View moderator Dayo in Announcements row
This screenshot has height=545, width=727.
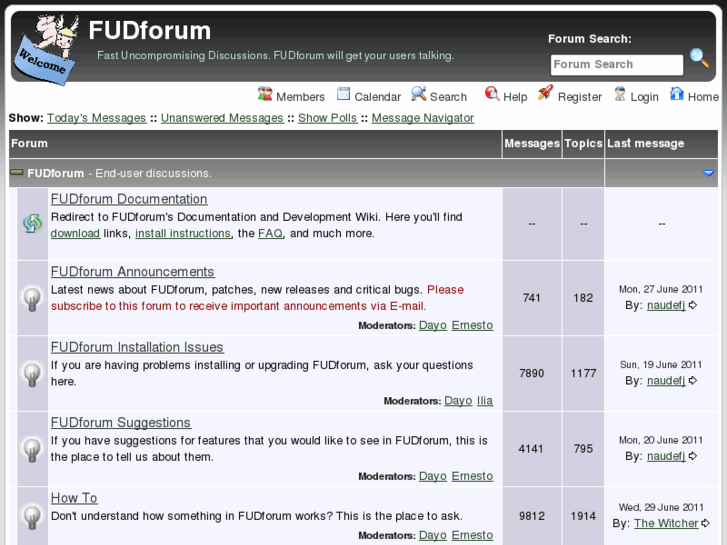433,325
